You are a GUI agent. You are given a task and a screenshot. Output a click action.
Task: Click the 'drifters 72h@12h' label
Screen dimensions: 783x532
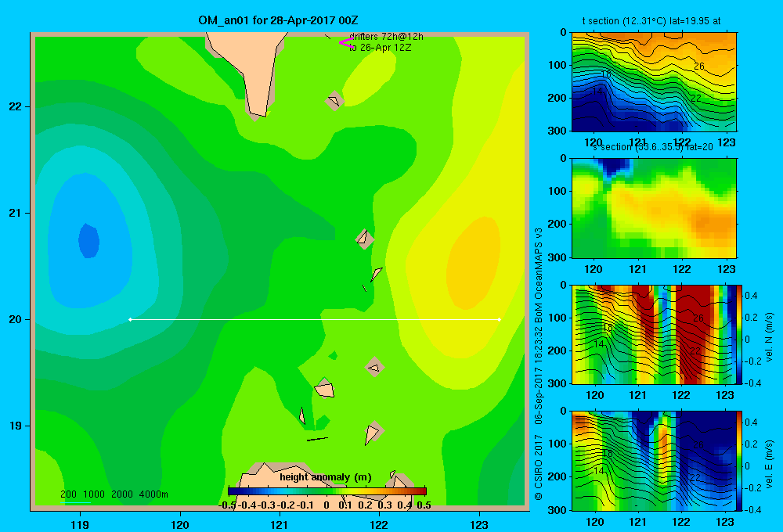click(387, 37)
